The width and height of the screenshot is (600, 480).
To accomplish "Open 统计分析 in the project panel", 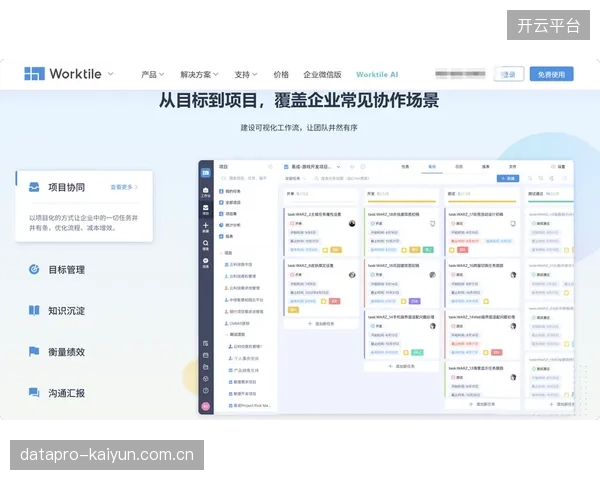I will 230,225.
